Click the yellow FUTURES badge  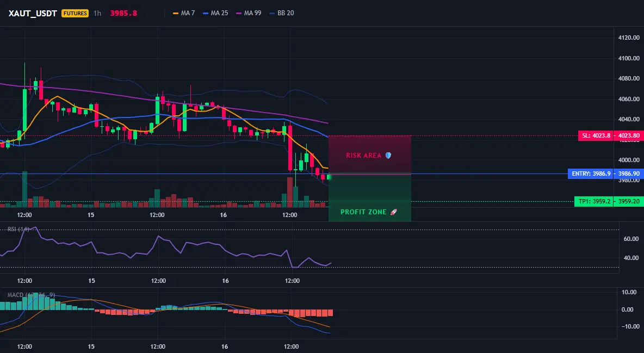[75, 13]
